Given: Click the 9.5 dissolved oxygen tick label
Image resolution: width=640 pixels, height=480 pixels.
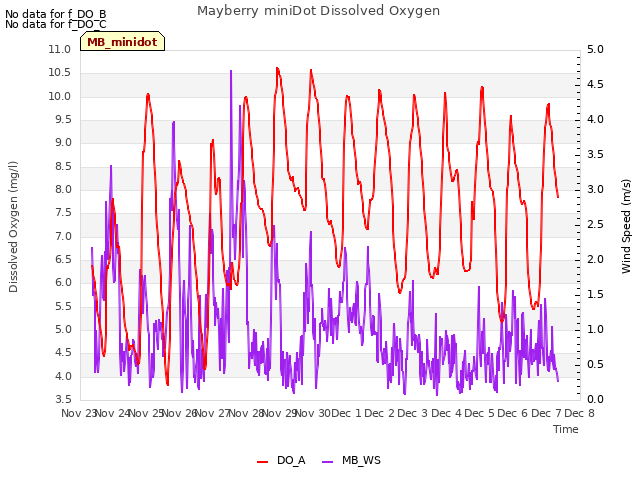Looking at the screenshot, I should 63,120.
